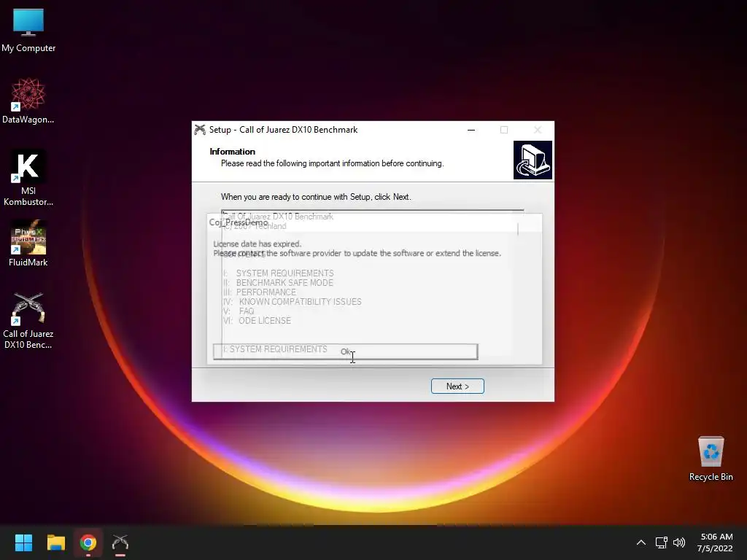Open the Windows Start menu
747x560 pixels.
[x=23, y=542]
